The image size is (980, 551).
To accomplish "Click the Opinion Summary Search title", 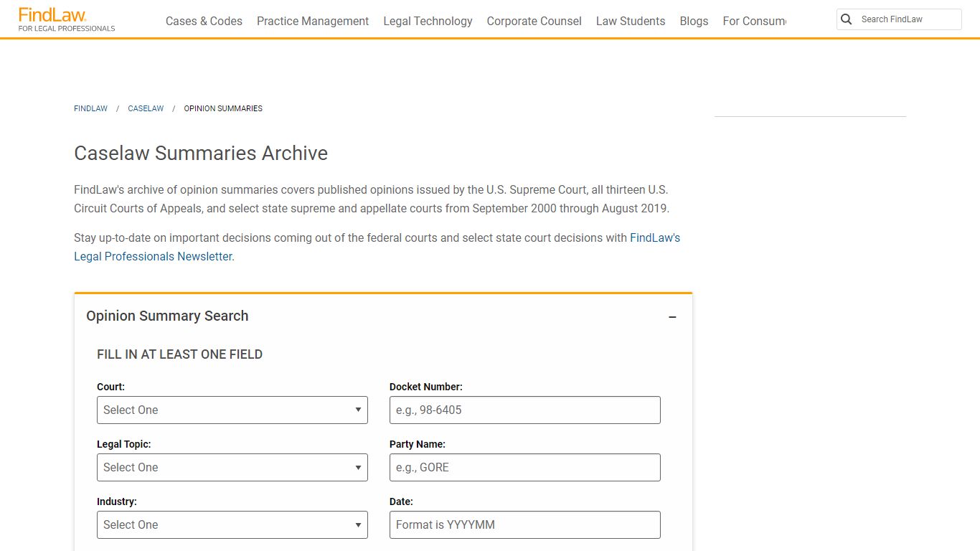I will pyautogui.click(x=167, y=316).
